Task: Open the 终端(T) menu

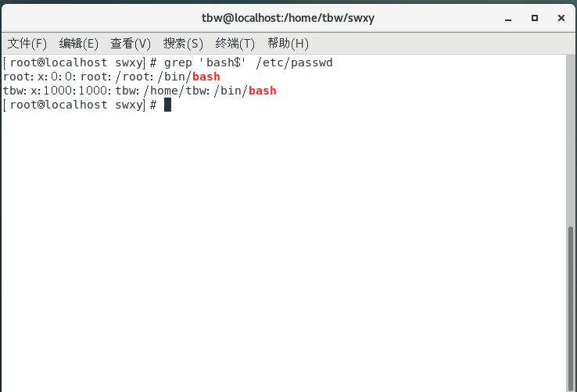Action: coord(235,44)
